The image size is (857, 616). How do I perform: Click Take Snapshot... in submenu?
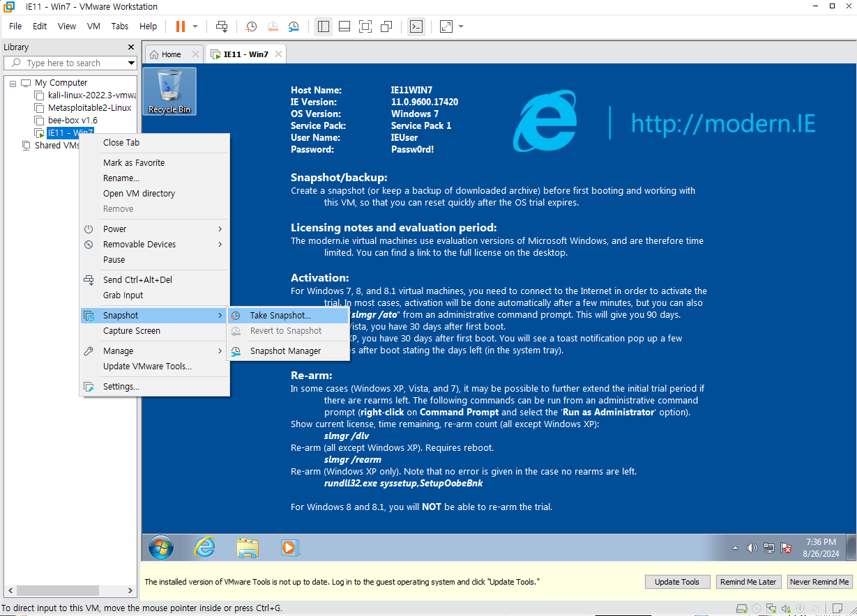pyautogui.click(x=289, y=316)
